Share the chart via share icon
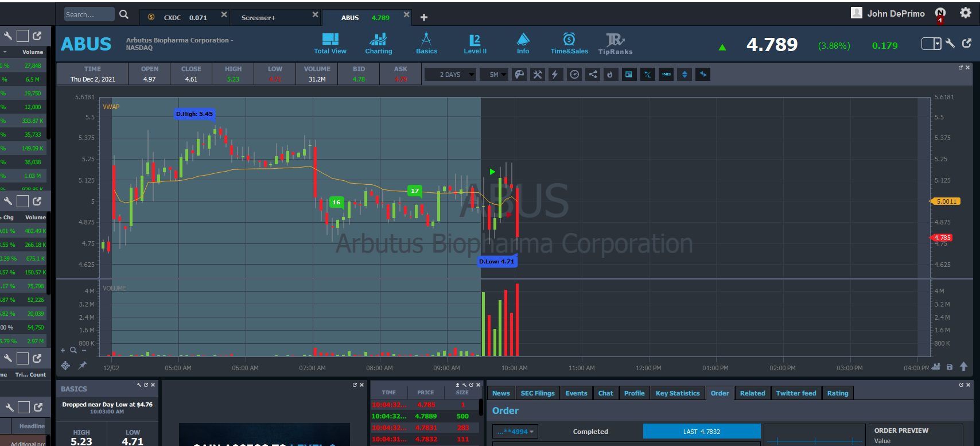This screenshot has height=446, width=980. (593, 75)
